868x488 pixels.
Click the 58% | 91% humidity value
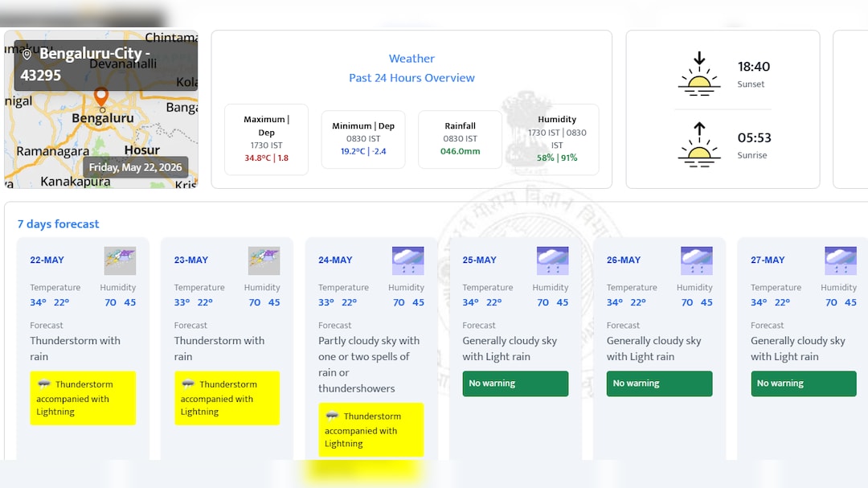[x=557, y=158]
